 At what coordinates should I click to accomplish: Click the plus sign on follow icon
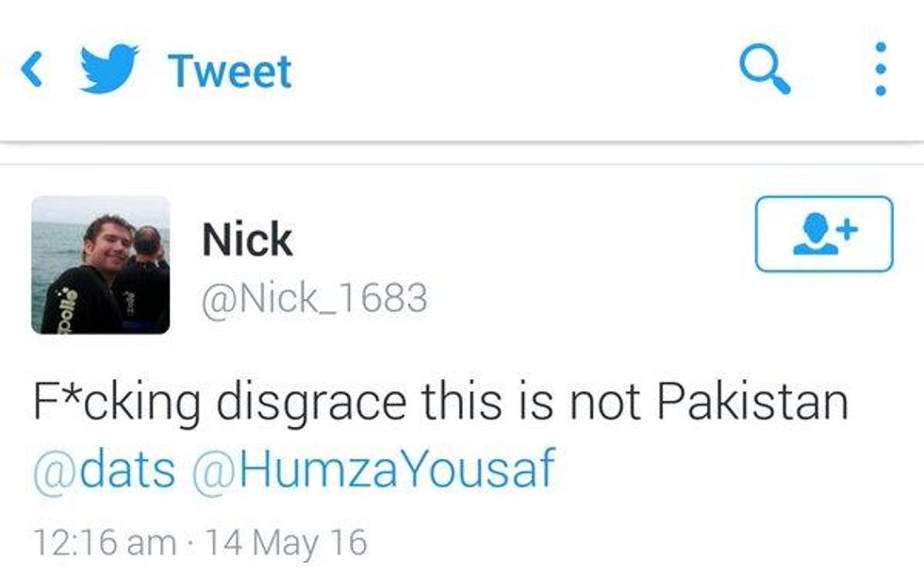pyautogui.click(x=848, y=229)
